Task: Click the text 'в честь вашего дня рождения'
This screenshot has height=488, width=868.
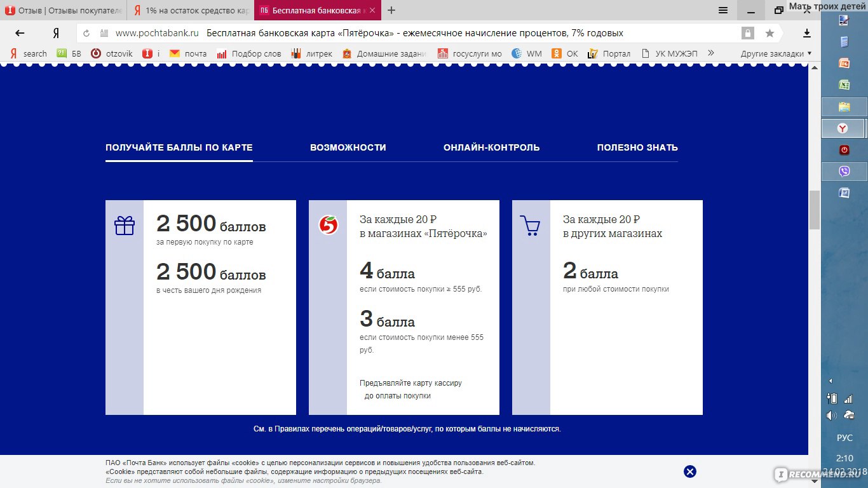Action: pos(208,290)
